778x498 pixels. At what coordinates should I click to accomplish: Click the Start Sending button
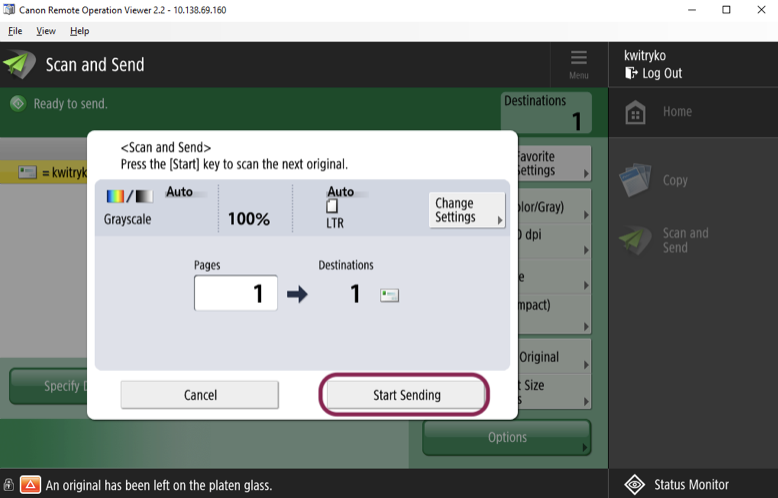click(x=406, y=395)
